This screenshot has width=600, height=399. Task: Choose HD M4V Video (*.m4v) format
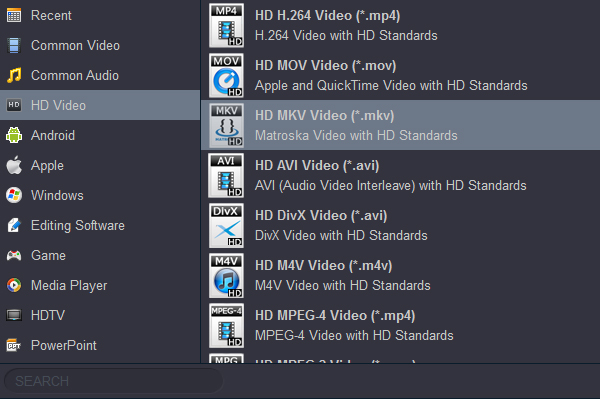click(x=400, y=275)
